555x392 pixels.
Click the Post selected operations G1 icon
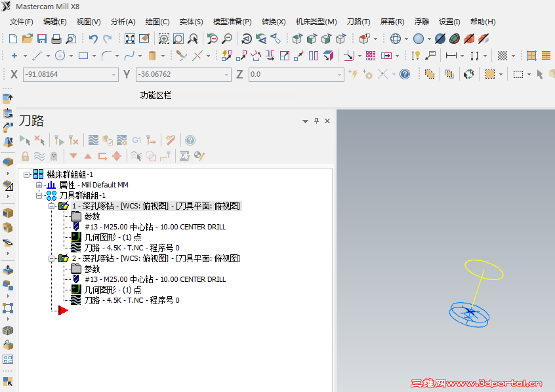[x=136, y=140]
